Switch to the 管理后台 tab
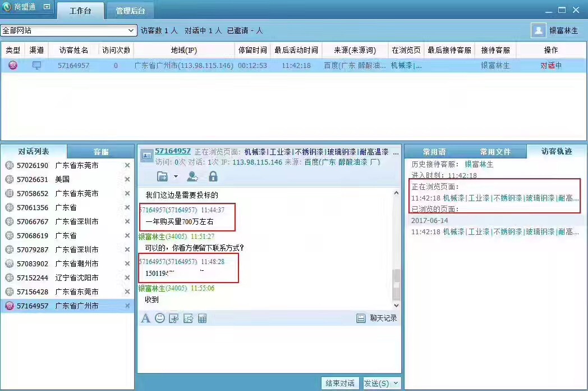Image resolution: width=588 pixels, height=391 pixels. click(130, 10)
